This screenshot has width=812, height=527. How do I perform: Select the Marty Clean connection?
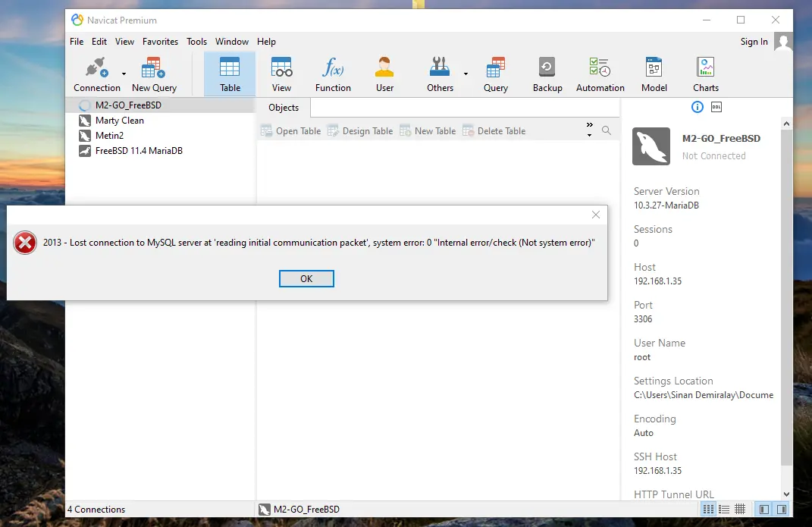tap(160, 121)
